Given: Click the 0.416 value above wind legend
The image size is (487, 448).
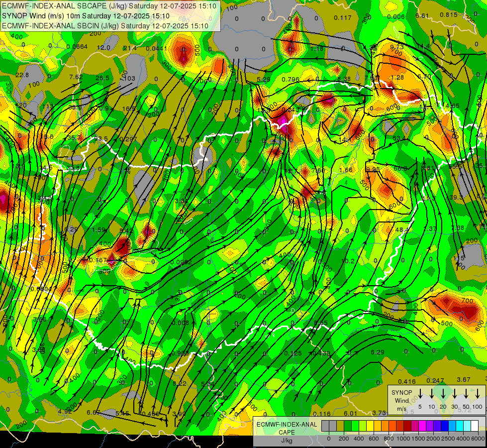Looking at the screenshot, I should [x=407, y=382].
